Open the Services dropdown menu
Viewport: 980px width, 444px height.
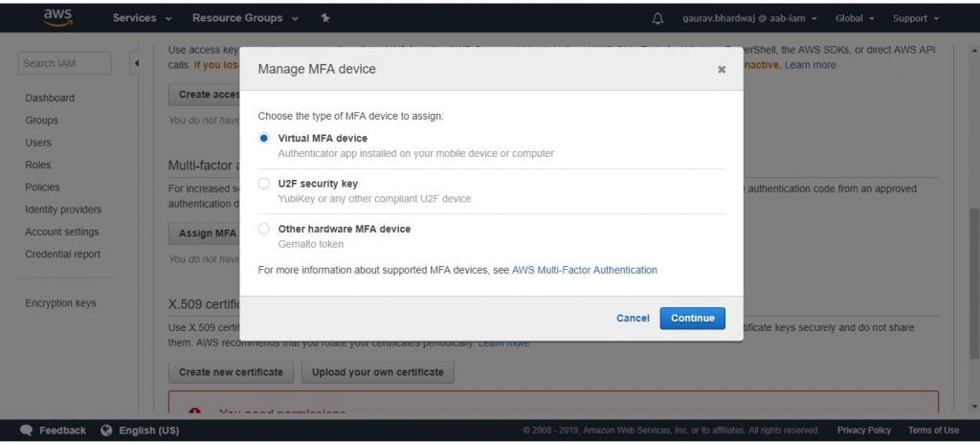click(142, 18)
